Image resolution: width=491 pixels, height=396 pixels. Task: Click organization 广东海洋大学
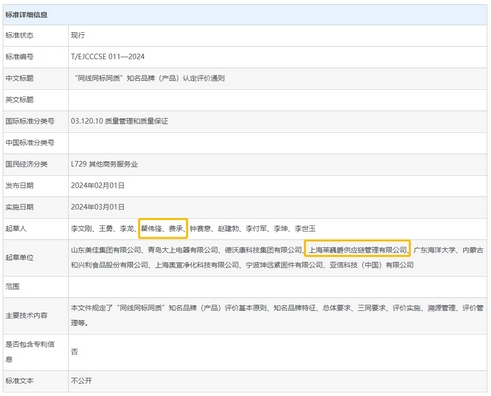pos(434,250)
